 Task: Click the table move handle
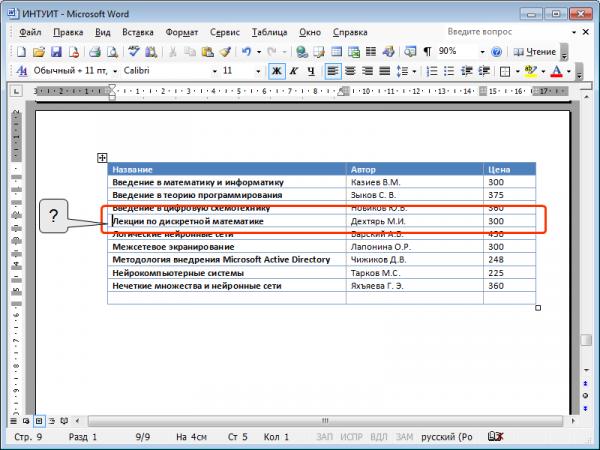tap(102, 158)
